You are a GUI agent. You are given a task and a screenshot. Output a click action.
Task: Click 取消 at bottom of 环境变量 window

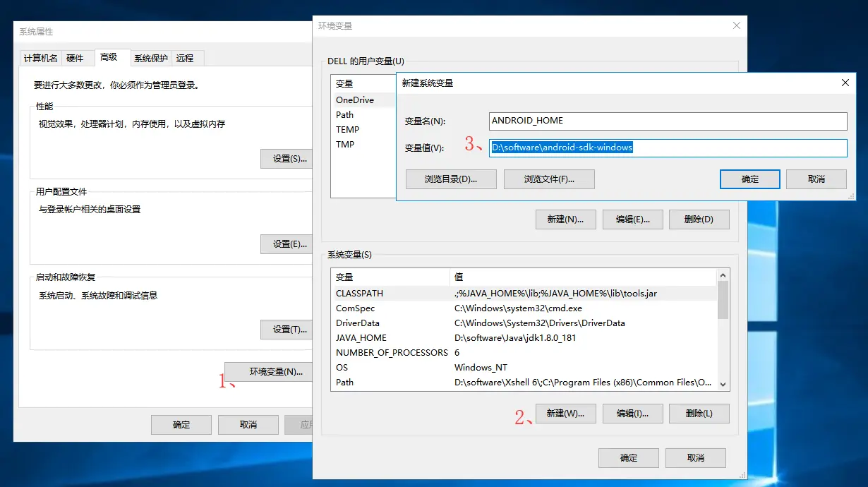[x=695, y=458]
